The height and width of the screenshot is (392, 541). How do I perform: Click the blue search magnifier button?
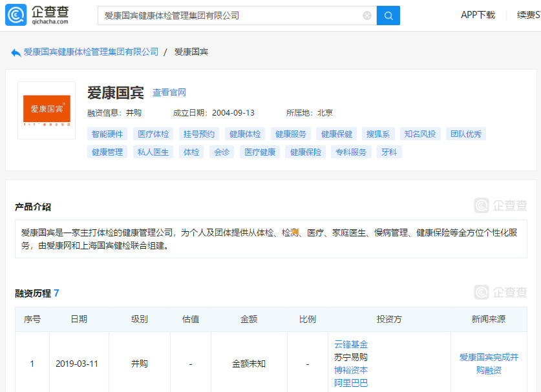388,15
